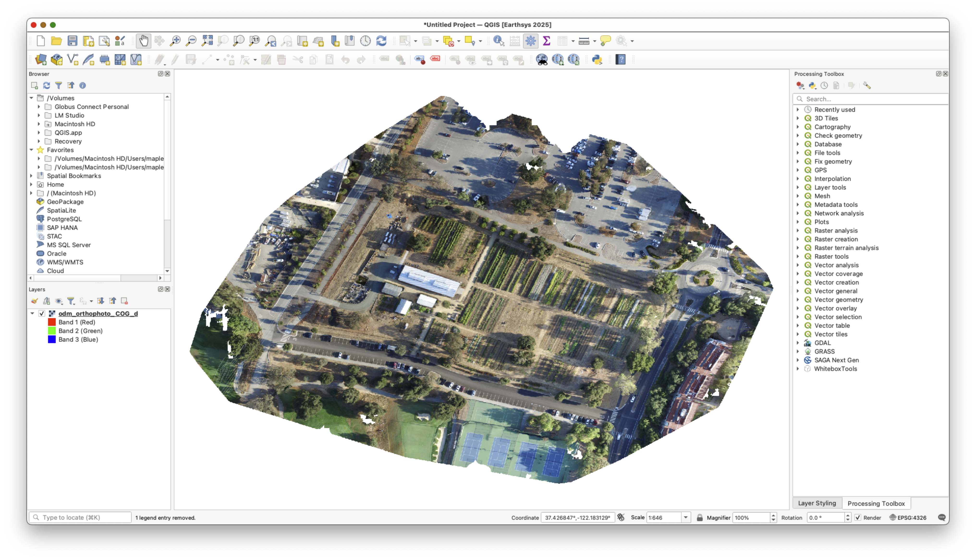This screenshot has width=976, height=560.
Task: Uncheck odm_orthophoto_COG_d layer visibility checkbox
Action: click(42, 313)
